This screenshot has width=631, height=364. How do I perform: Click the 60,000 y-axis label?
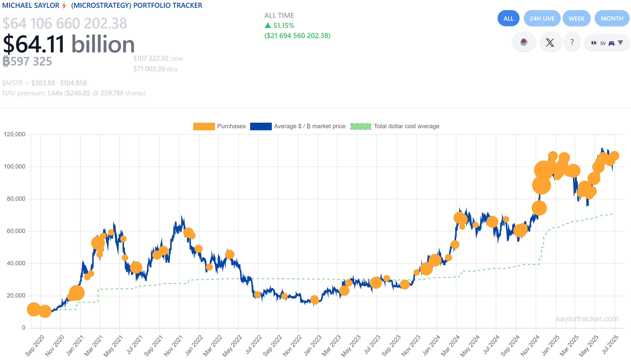16,231
